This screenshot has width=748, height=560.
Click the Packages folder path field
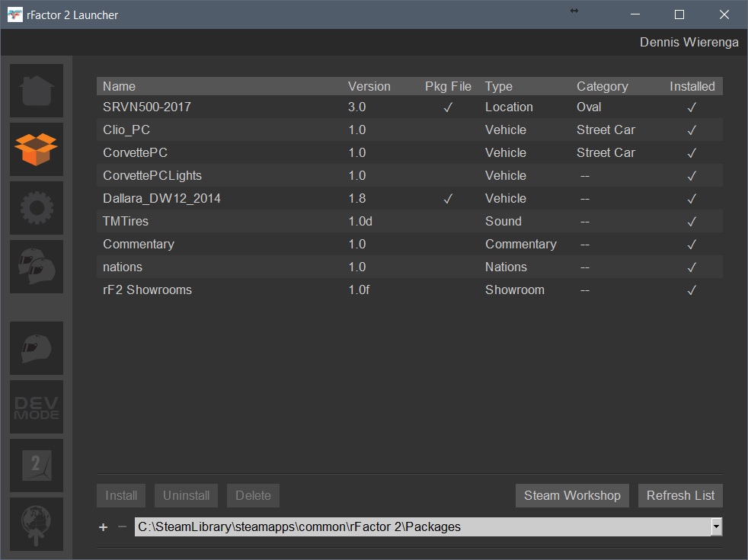[423, 526]
